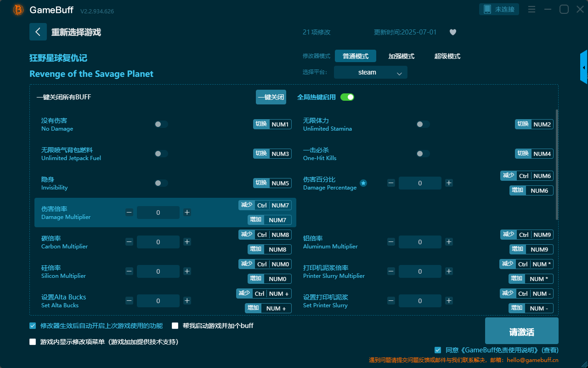The image size is (588, 368).
Task: Click the Damage Multiplier value field
Action: click(x=158, y=213)
